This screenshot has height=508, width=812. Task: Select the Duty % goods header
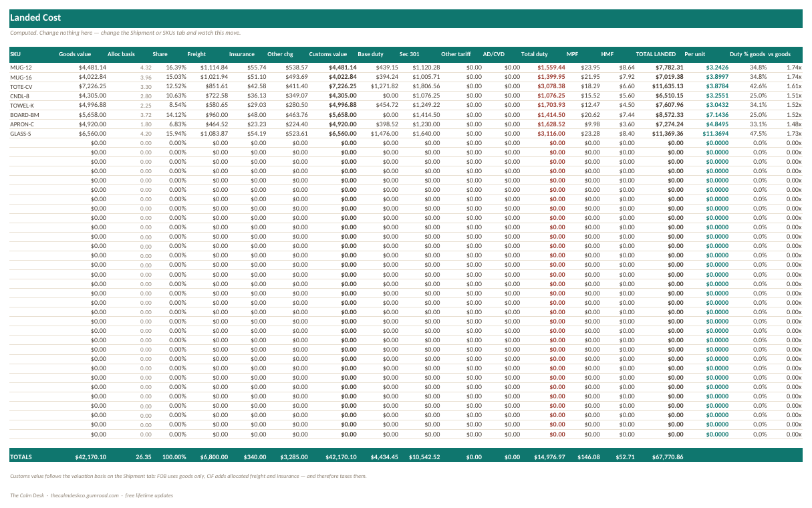click(747, 53)
